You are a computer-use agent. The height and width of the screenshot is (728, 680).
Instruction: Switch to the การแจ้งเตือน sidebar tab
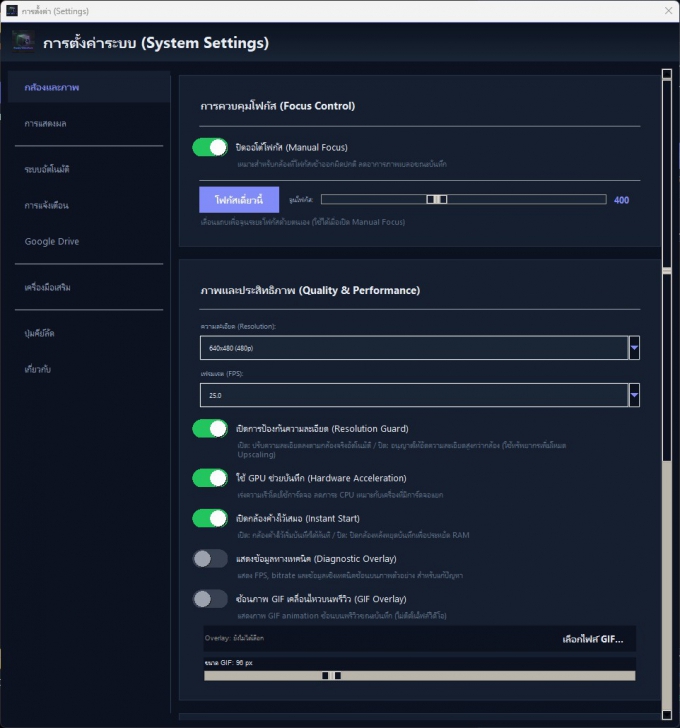coord(89,205)
